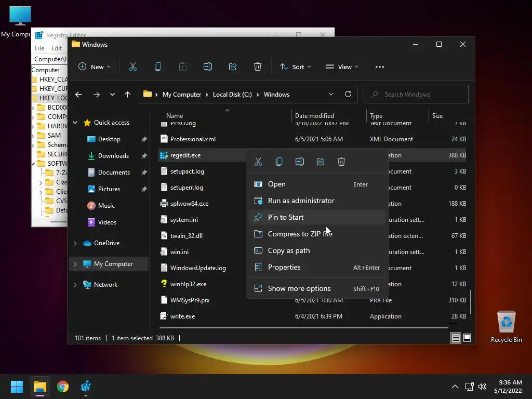The width and height of the screenshot is (532, 399).
Task: Open File menu in Registry Editor
Action: (x=39, y=48)
